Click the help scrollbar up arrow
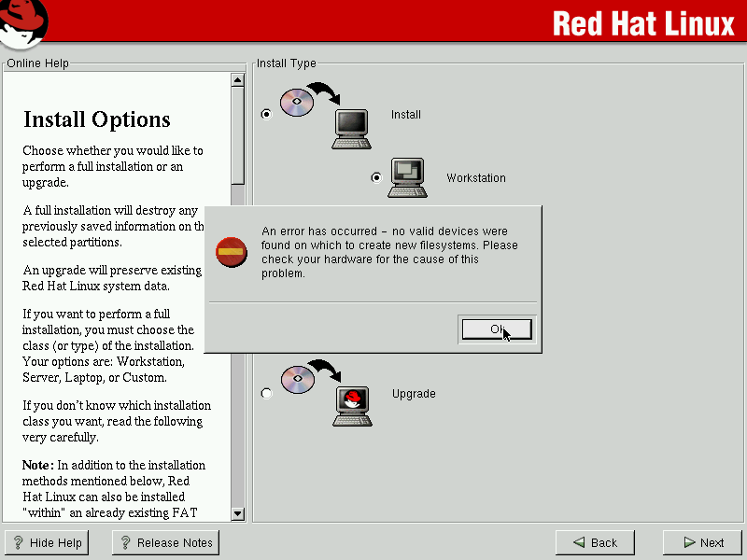This screenshot has width=747, height=560. tap(237, 80)
